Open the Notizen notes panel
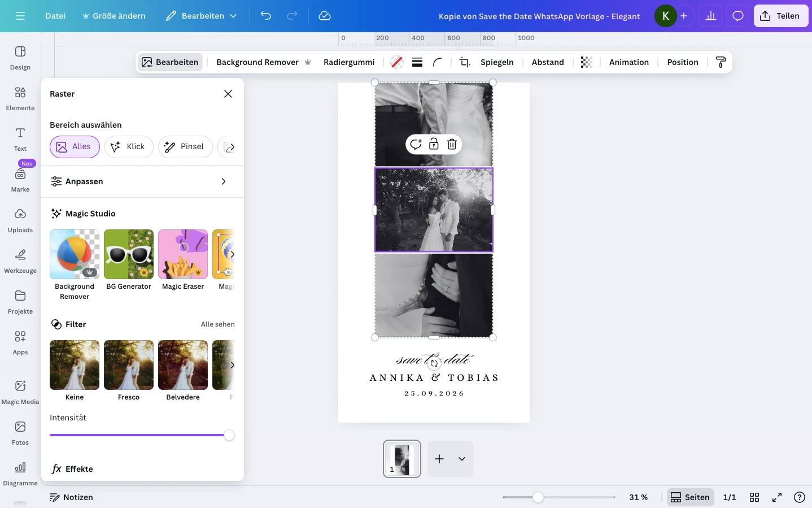Image resolution: width=812 pixels, height=508 pixels. coord(71,497)
